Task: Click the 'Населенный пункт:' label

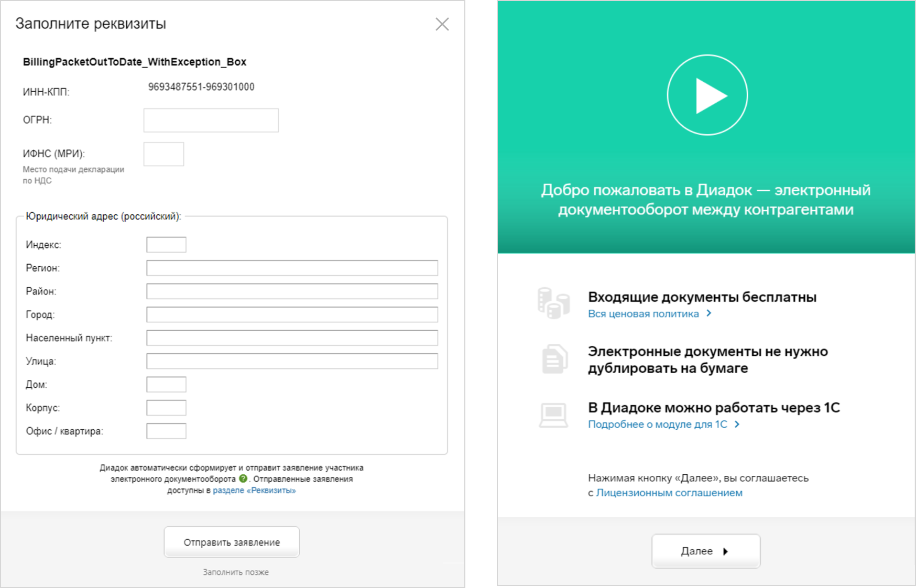Action: click(69, 339)
